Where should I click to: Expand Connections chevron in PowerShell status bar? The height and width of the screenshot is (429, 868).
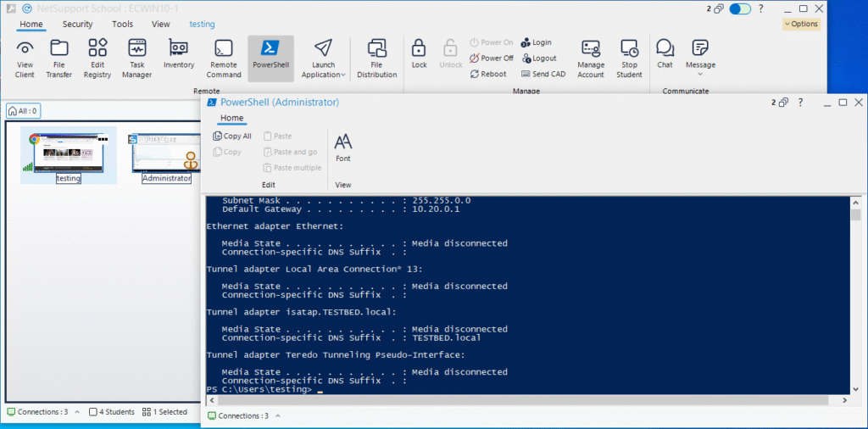pyautogui.click(x=278, y=415)
